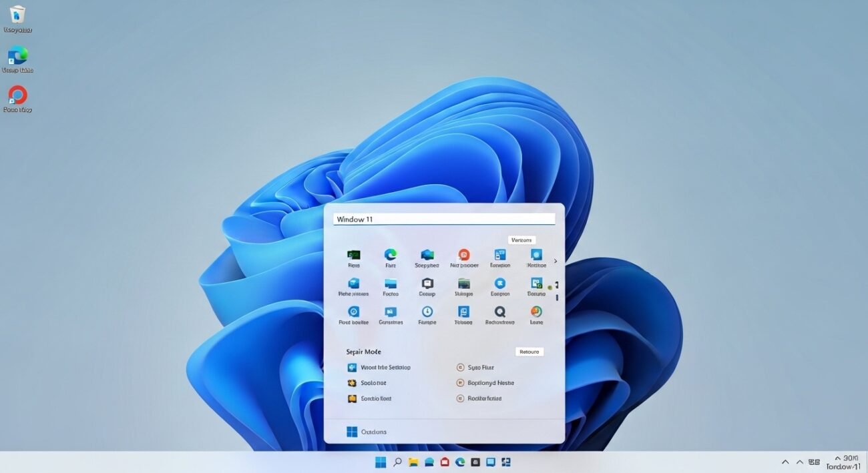Click the Edge icon in pinned apps

391,255
